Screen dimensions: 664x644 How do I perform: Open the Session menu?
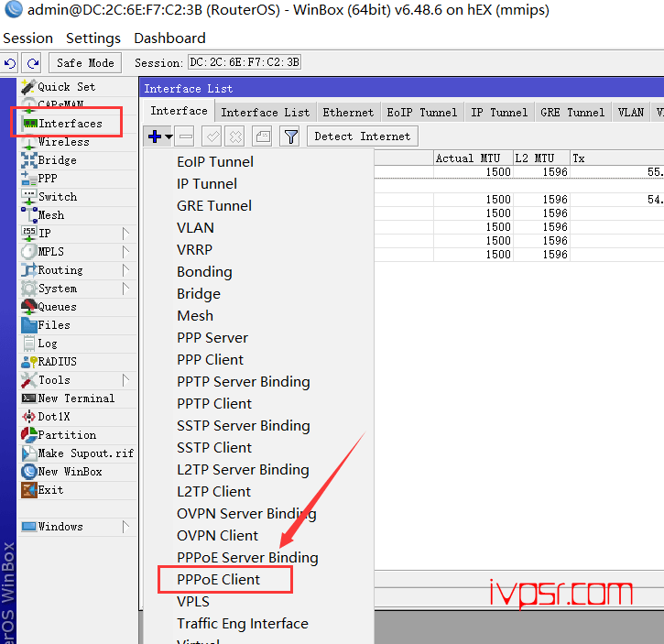pyautogui.click(x=28, y=38)
